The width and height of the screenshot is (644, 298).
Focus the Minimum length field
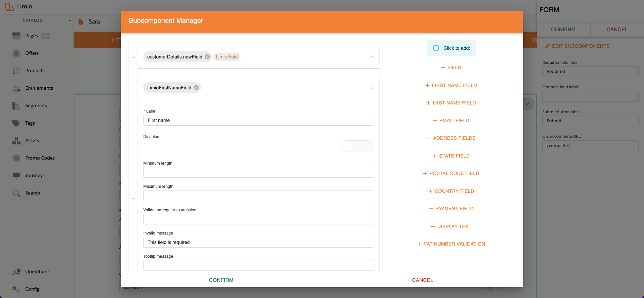(x=258, y=172)
